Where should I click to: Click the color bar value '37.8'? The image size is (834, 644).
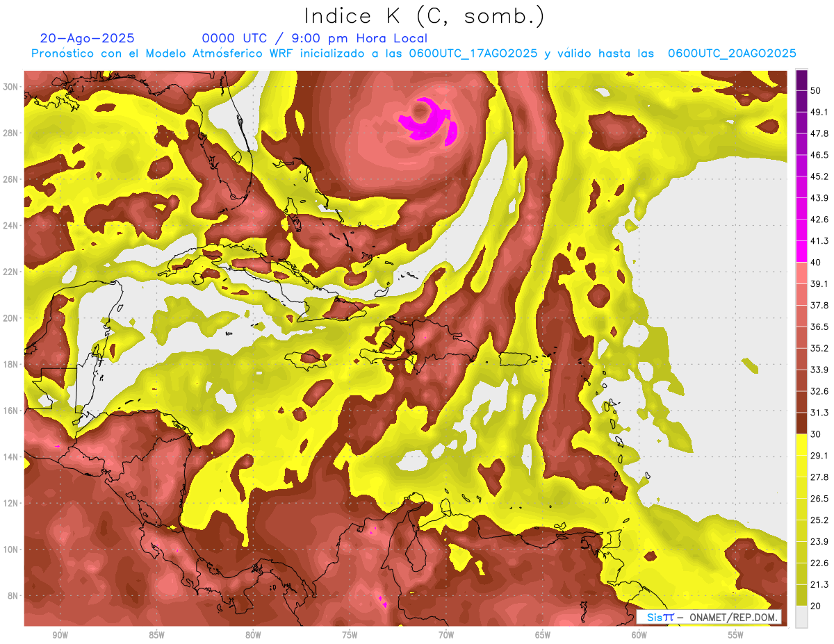coord(819,305)
